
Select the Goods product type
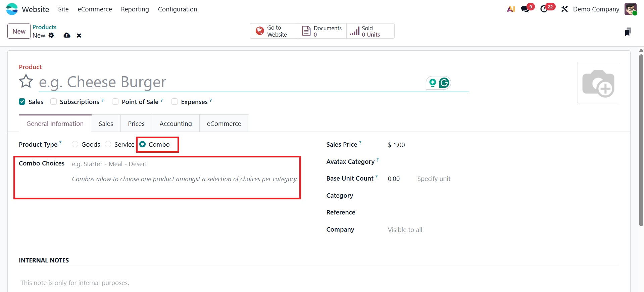coord(75,144)
